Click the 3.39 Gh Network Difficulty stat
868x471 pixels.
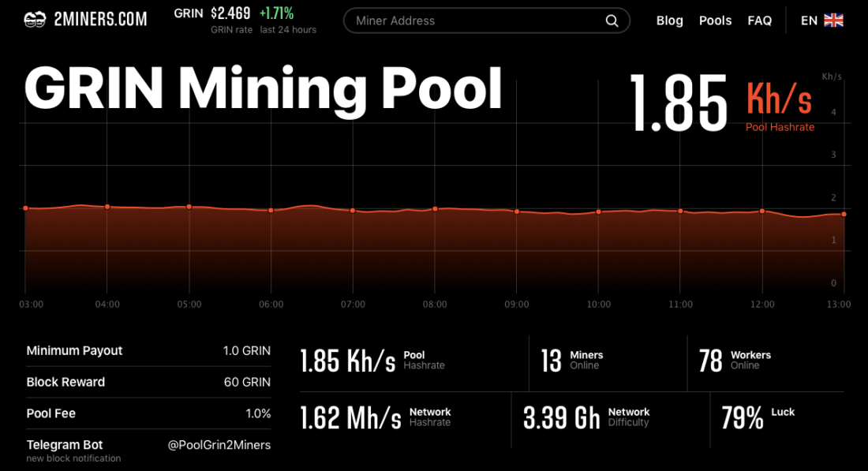[x=587, y=417]
